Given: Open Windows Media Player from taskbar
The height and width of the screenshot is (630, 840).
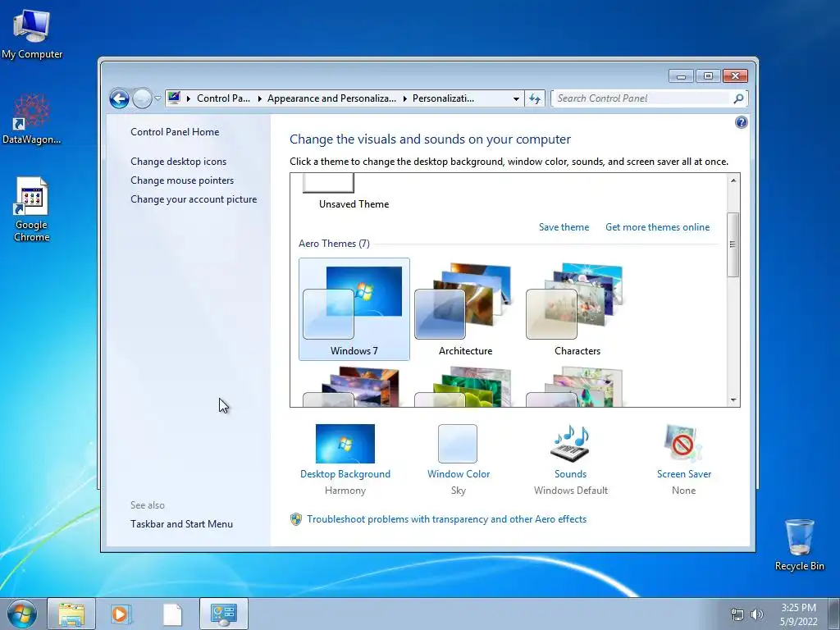Looking at the screenshot, I should [x=121, y=614].
